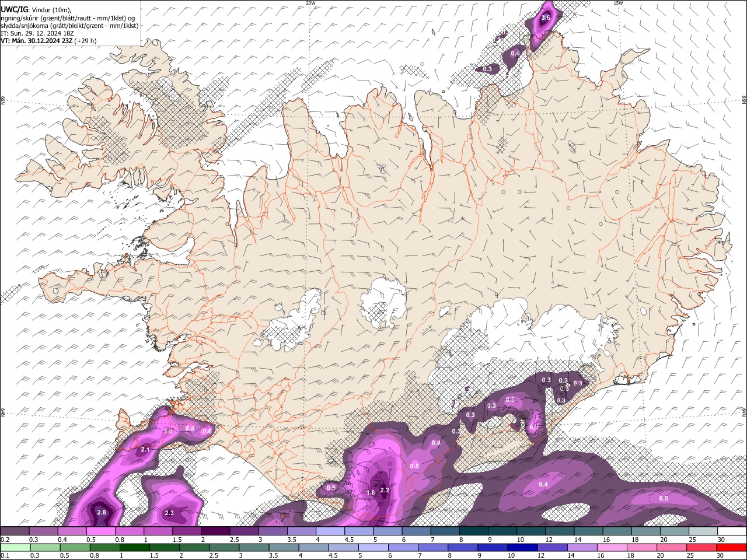Click the 2.8 precipitation value in the southwest

point(102,512)
